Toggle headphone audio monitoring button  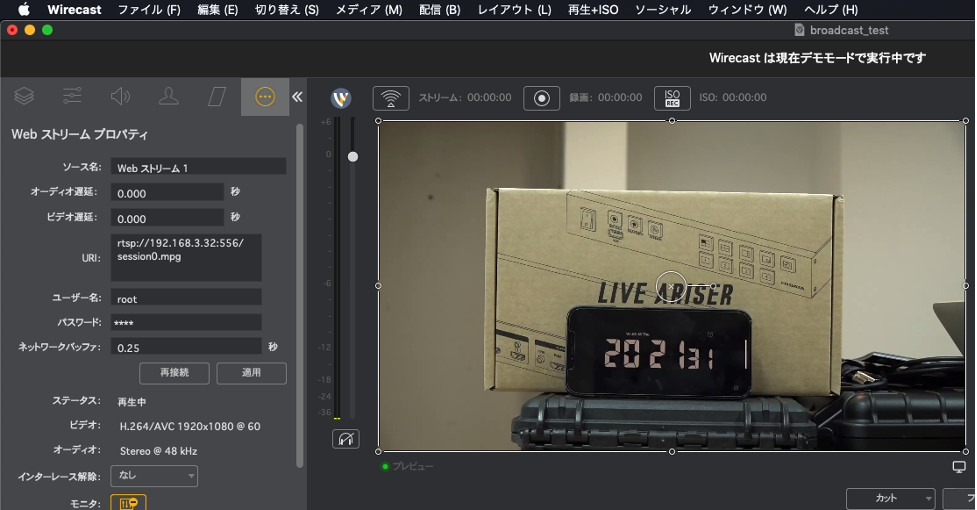(346, 439)
